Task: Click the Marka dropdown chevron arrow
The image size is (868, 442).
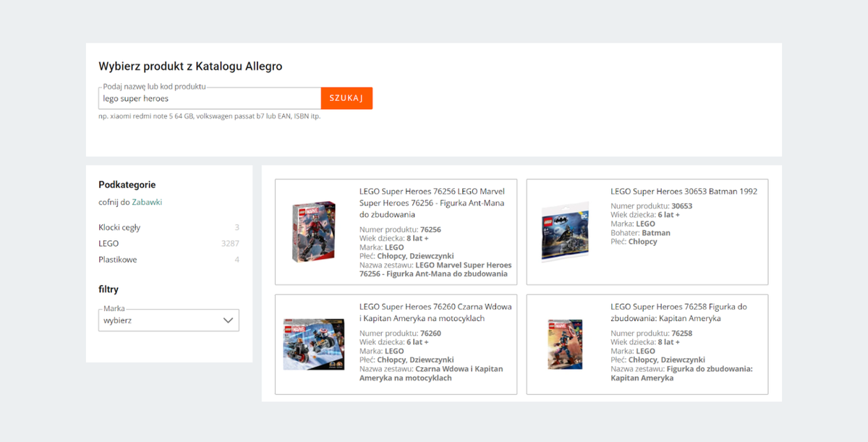Action: 229,320
